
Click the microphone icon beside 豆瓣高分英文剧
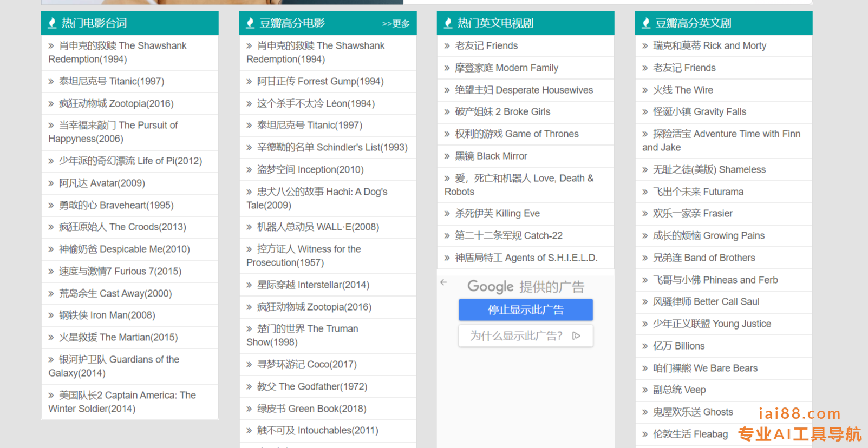646,23
